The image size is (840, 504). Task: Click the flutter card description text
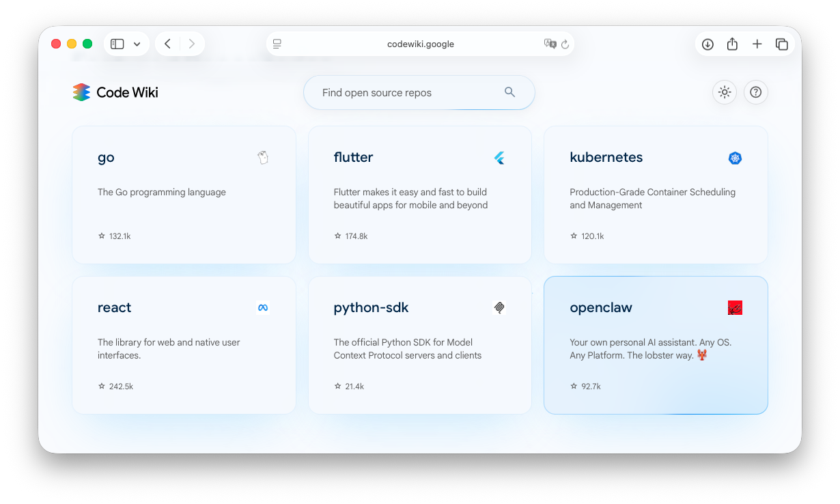pos(410,199)
